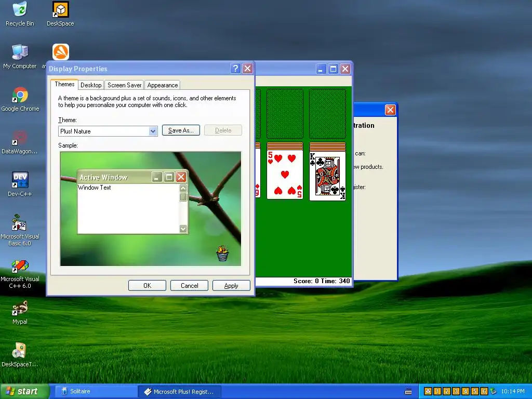Image resolution: width=532 pixels, height=399 pixels.
Task: Click the Help question mark button
Action: tap(235, 69)
